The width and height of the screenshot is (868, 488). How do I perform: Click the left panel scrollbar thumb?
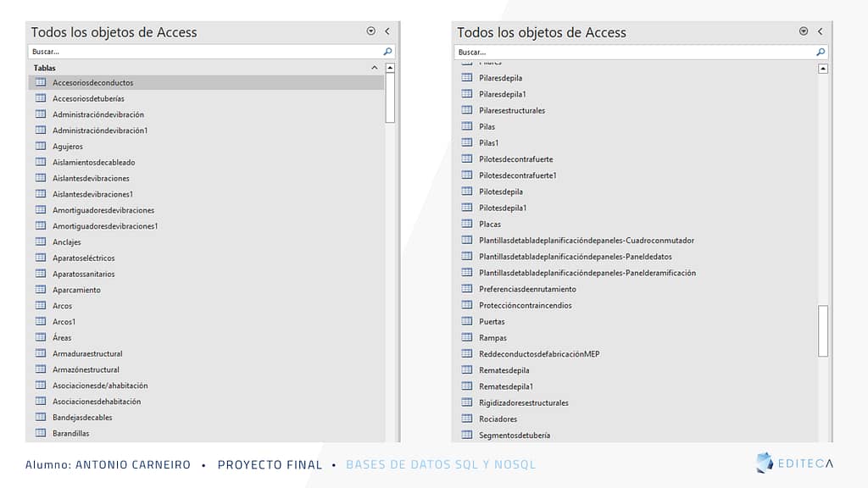(390, 97)
